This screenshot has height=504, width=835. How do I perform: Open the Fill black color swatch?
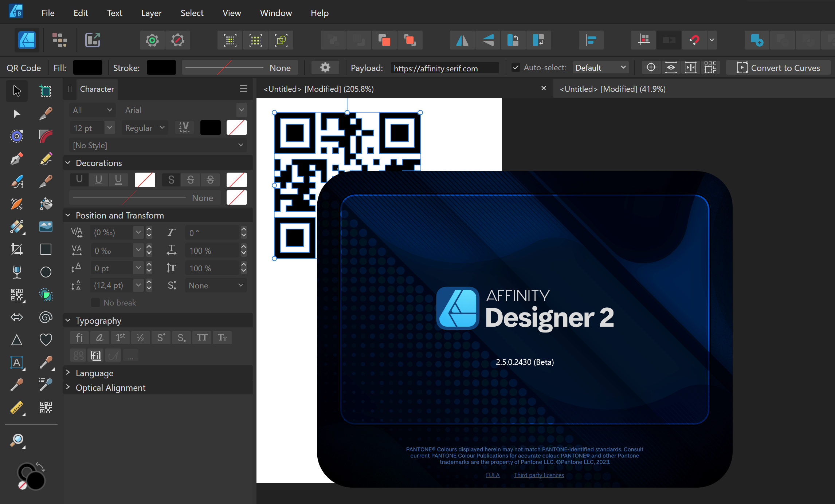click(x=88, y=68)
